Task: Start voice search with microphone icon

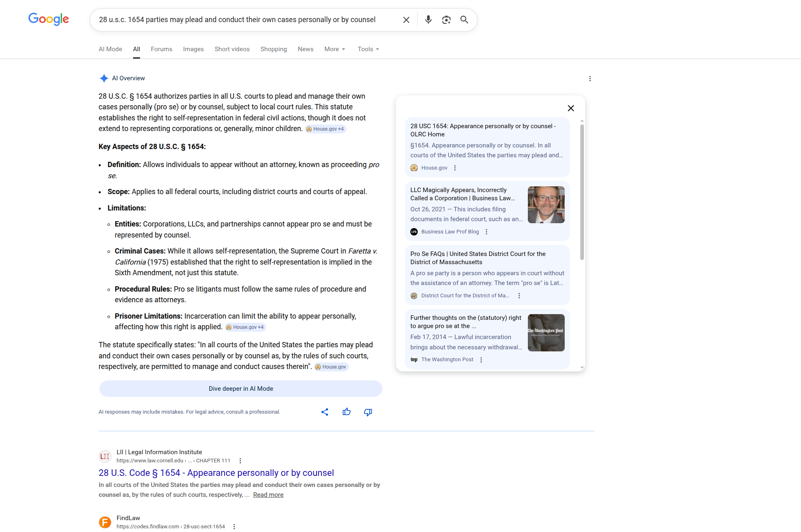Action: click(x=428, y=20)
